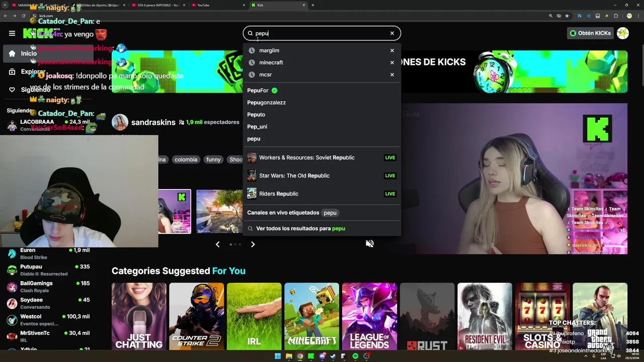The height and width of the screenshot is (362, 644).
Task: Open File Explorer from taskbar
Action: 289,356
